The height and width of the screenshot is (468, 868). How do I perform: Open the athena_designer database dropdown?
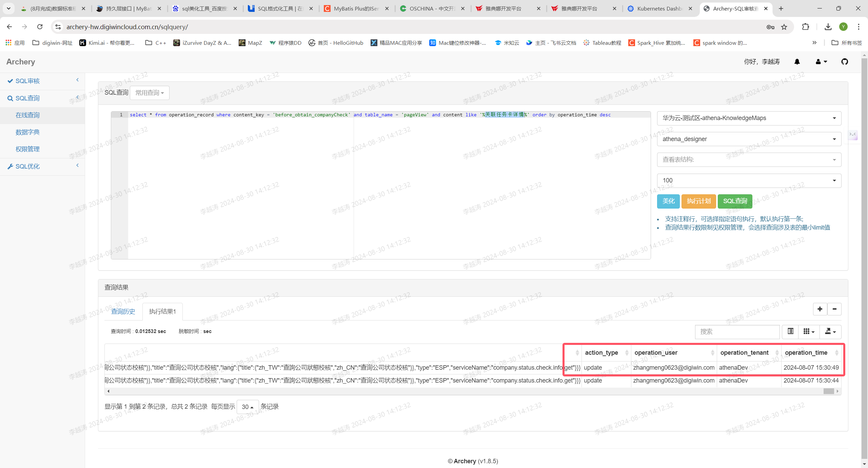click(749, 139)
